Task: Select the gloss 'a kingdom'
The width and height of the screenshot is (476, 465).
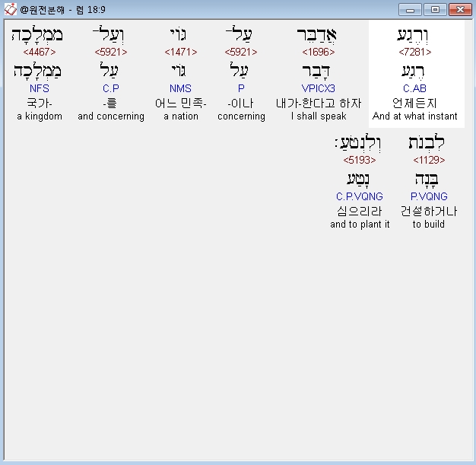Action: click(40, 116)
